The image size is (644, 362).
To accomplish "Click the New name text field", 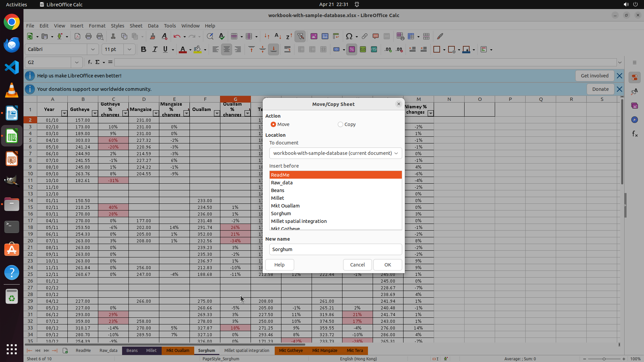I will [335, 249].
